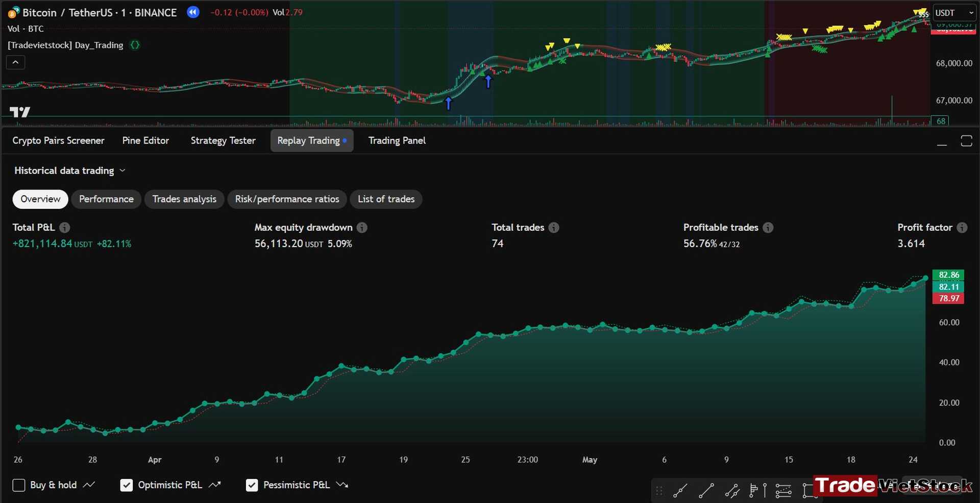The height and width of the screenshot is (503, 980).
Task: Show info tooltip for Total trades
Action: [x=554, y=227]
